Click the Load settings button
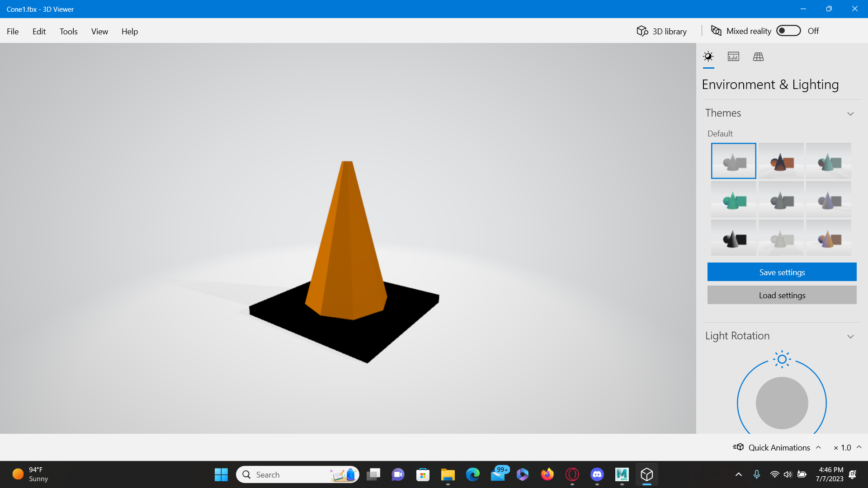Screen dimensions: 868x488 click(782, 295)
